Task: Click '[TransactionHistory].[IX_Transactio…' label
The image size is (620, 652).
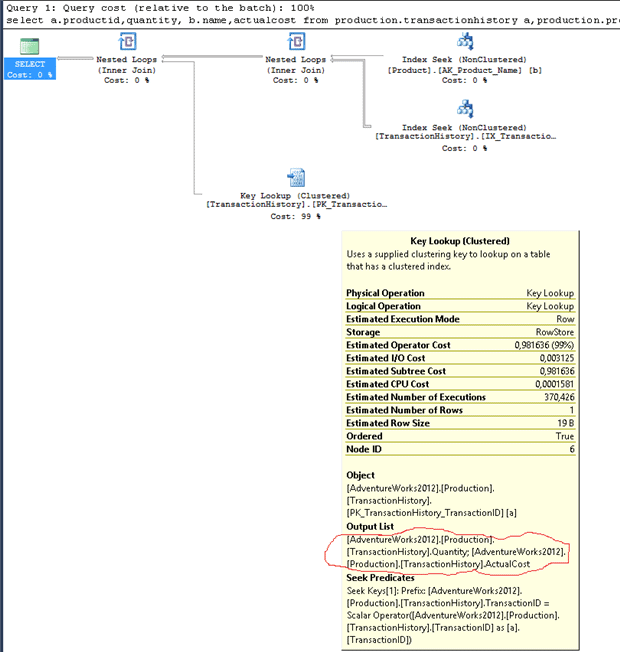Action: coord(465,136)
